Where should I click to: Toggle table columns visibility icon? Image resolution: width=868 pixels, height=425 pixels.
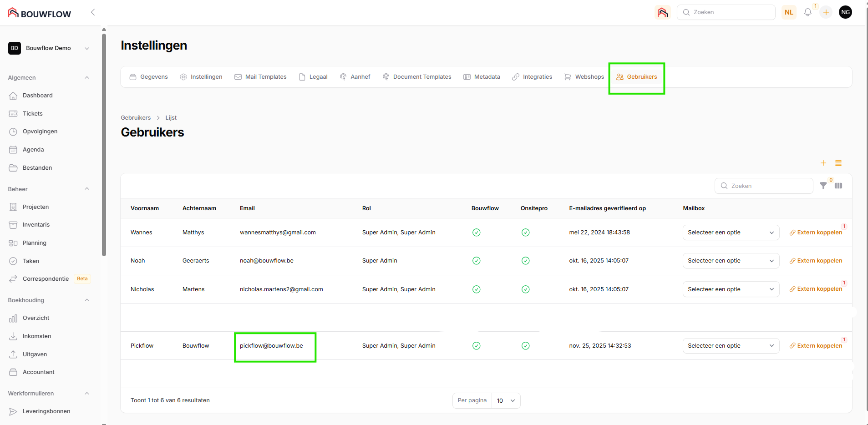pos(838,186)
